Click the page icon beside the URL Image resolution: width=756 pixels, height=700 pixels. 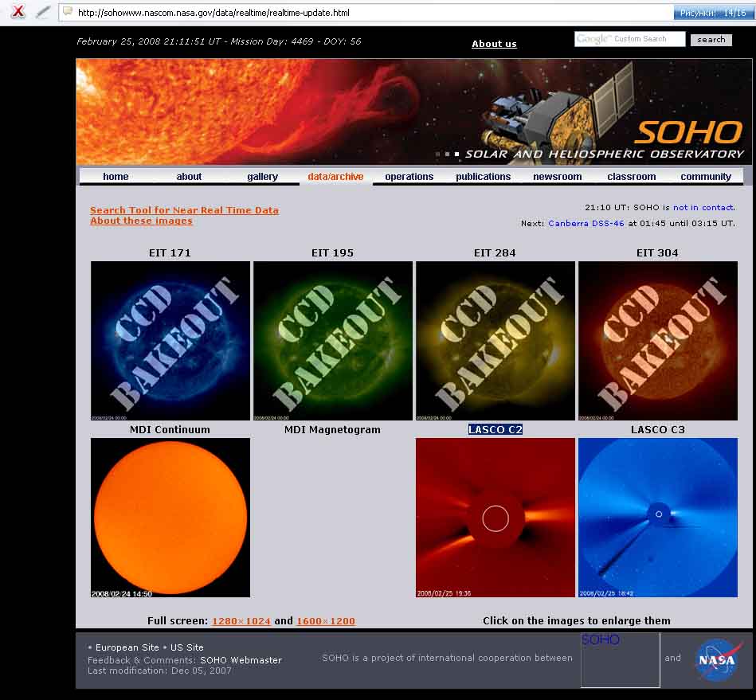click(x=68, y=12)
